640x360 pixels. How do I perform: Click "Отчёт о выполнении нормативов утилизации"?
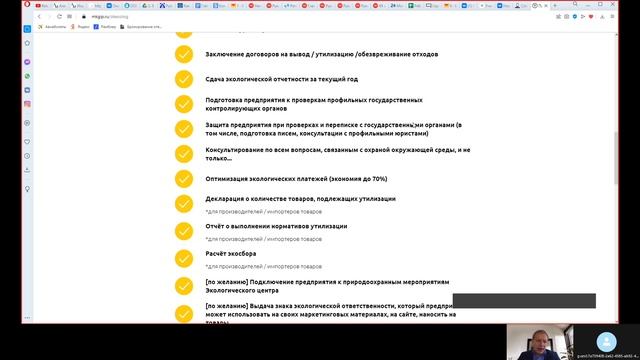click(276, 226)
